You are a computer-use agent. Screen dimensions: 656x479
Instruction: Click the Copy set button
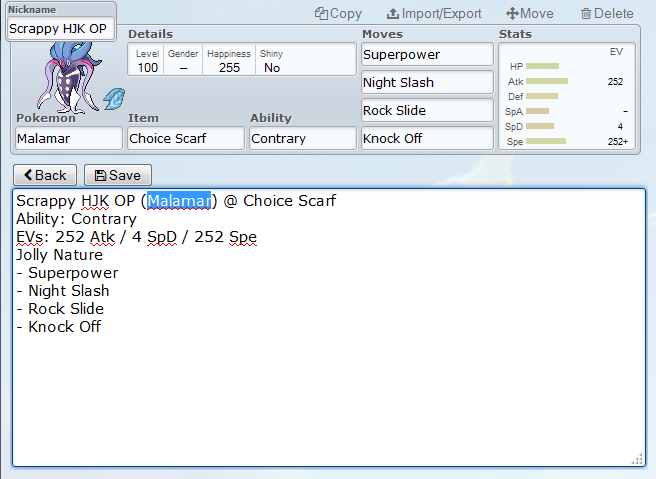pos(338,14)
